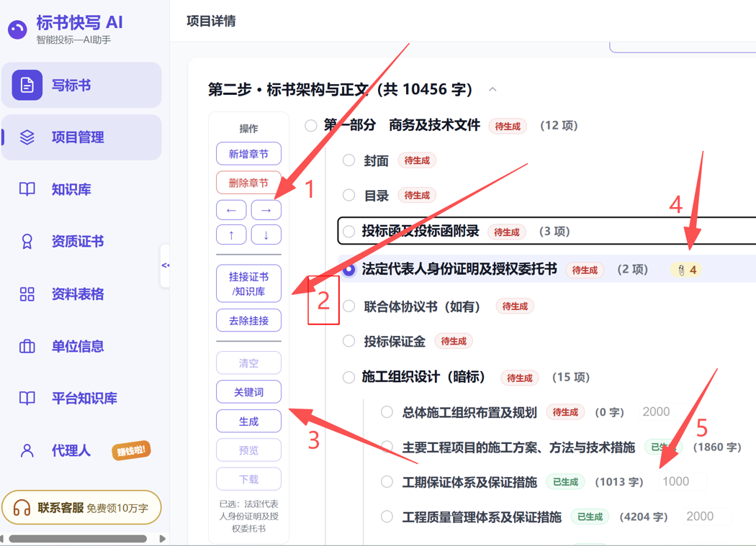Screen dimensions: 756x546
Task: Click (4204 字) word count text
Action: click(x=644, y=517)
